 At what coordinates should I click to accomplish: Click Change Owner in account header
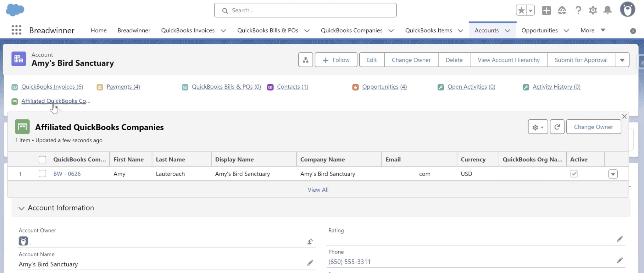coord(411,60)
